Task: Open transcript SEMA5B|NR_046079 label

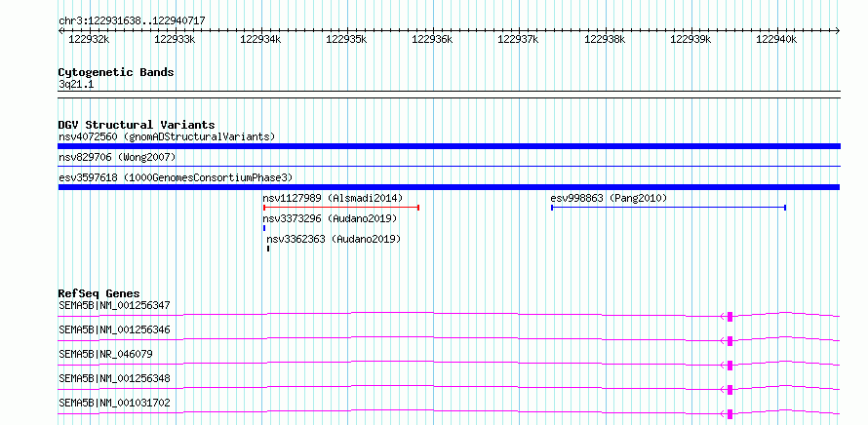Action: [105, 354]
